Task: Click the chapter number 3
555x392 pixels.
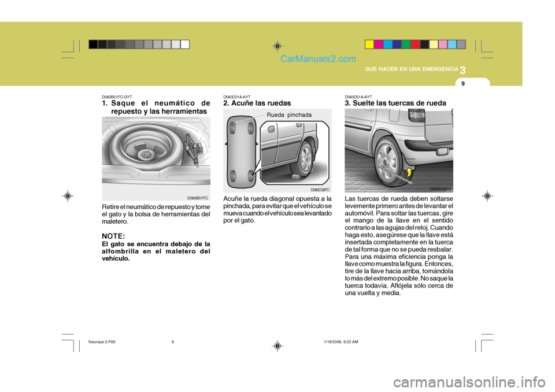Action: (463, 70)
